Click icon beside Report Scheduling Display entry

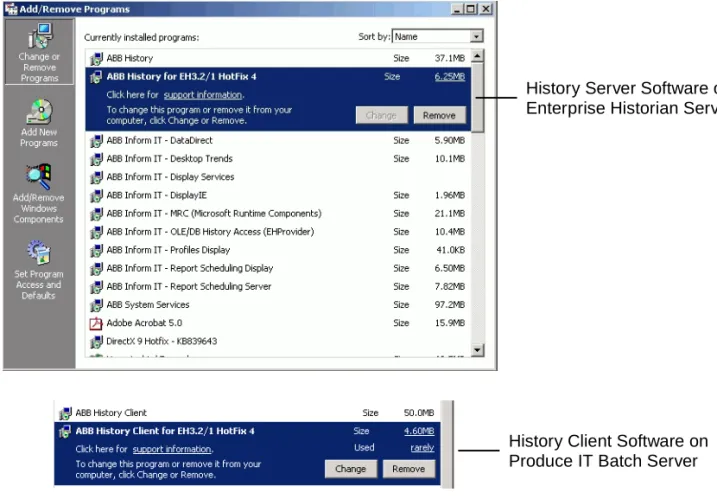[x=96, y=269]
